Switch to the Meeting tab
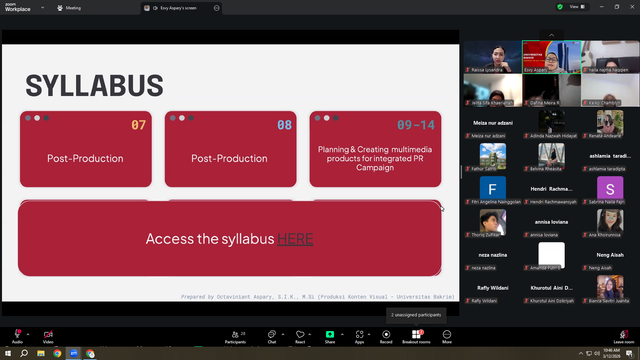The height and width of the screenshot is (360, 640). (x=69, y=8)
